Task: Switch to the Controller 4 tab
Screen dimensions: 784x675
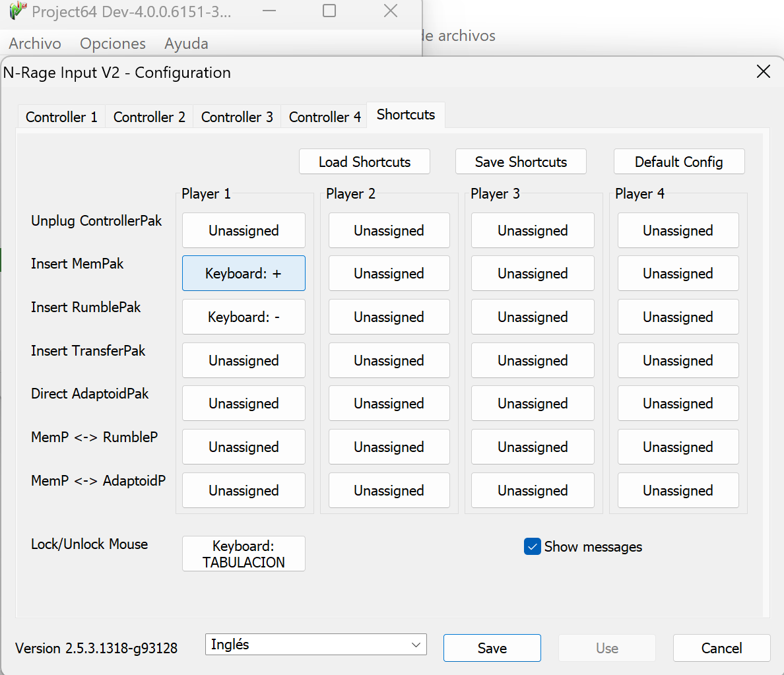Action: coord(323,116)
